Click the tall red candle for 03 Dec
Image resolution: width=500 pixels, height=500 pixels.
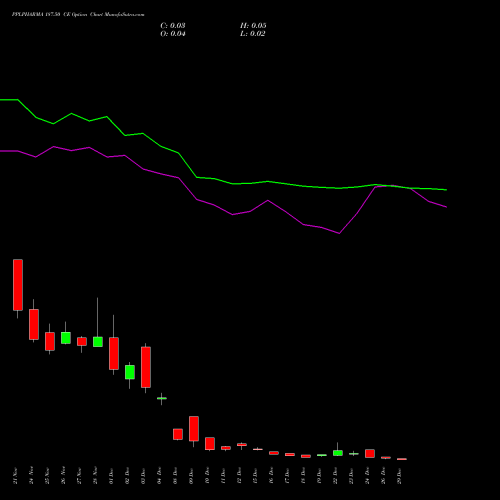[x=146, y=367]
